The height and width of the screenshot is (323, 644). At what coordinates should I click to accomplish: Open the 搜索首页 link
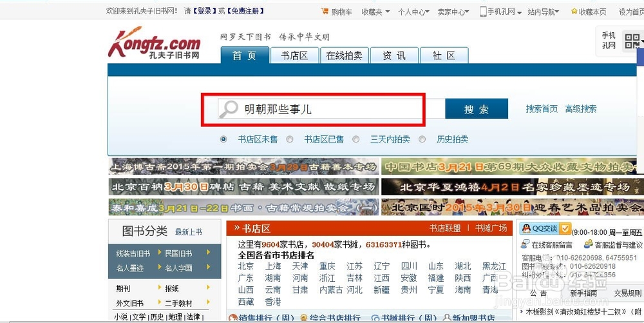542,109
